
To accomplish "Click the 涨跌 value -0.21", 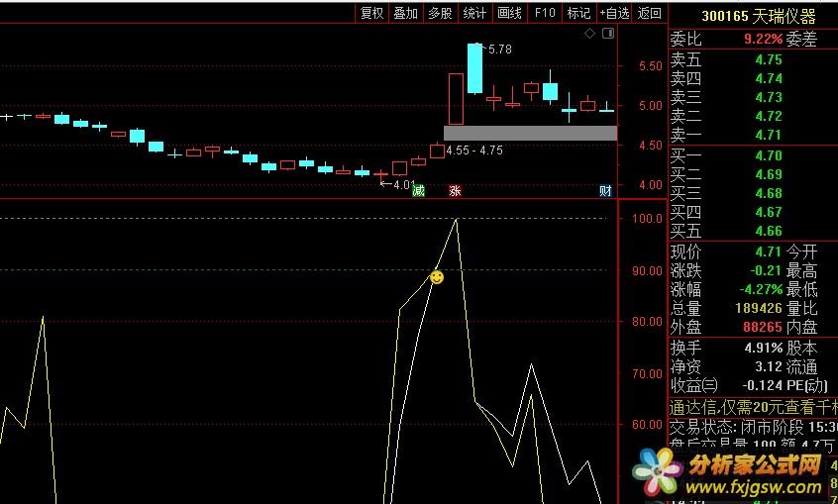I will click(x=766, y=270).
